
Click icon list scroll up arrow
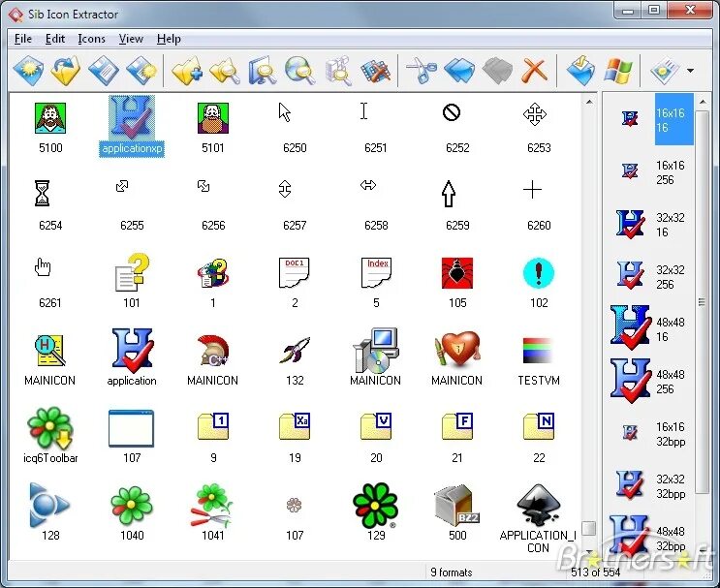pos(589,102)
